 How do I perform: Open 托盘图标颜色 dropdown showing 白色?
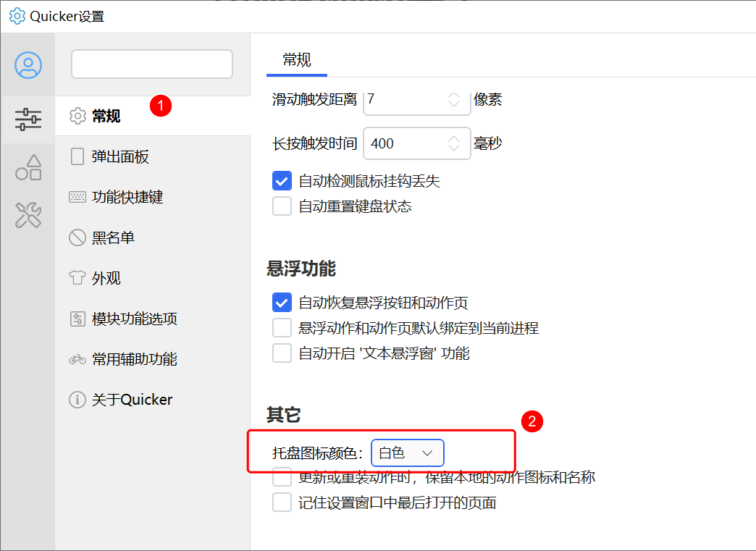(x=408, y=453)
